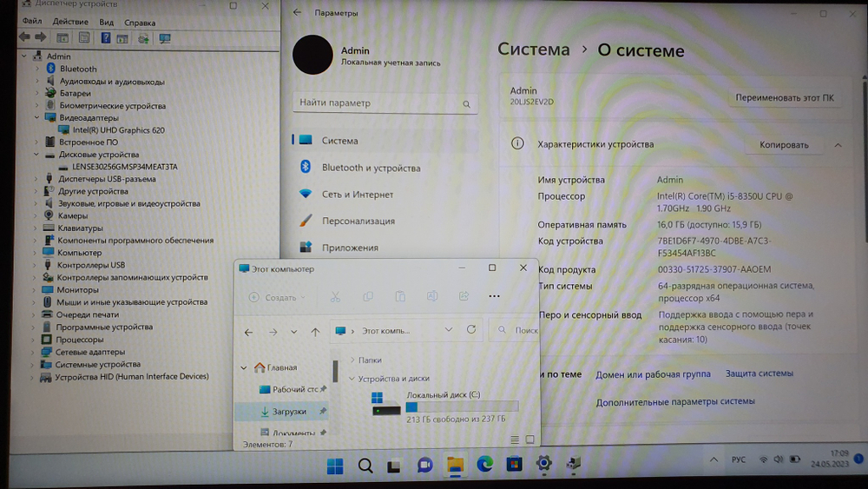Click Переименовать этот ПК button

pos(785,97)
